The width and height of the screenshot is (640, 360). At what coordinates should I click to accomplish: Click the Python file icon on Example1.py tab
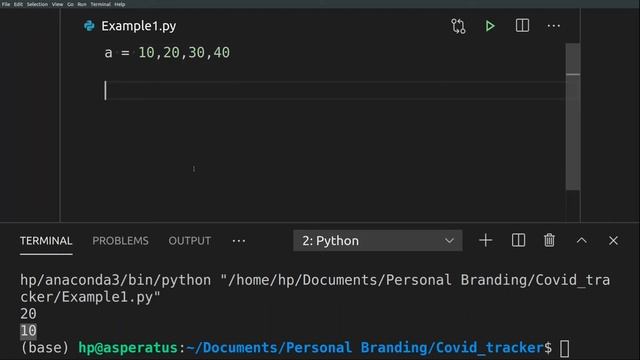click(x=89, y=26)
